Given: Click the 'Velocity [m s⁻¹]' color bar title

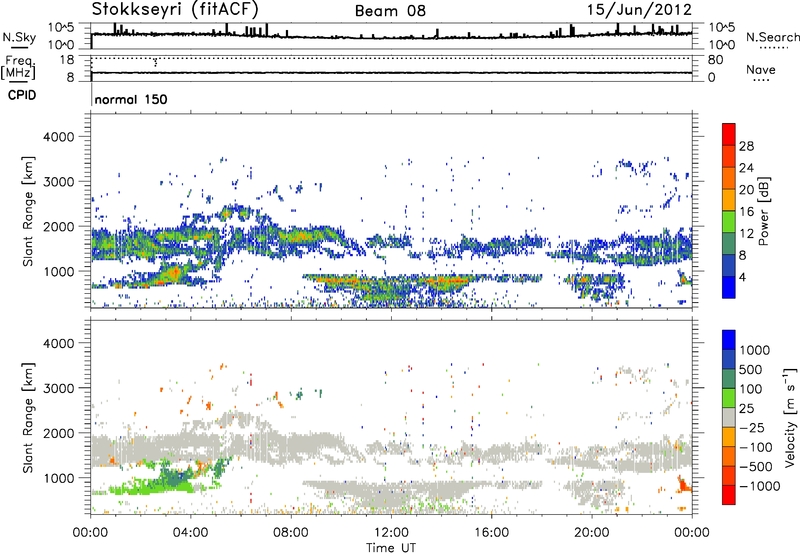Looking at the screenshot, I should [x=790, y=417].
